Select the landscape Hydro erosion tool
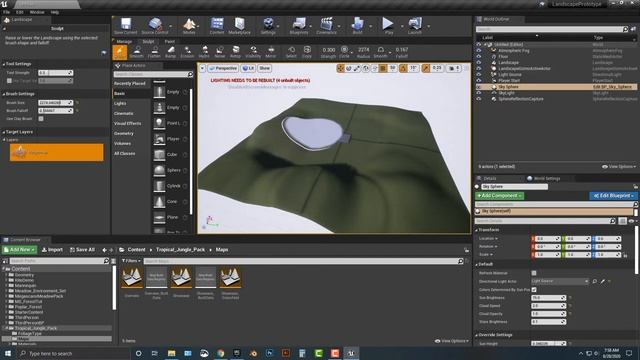This screenshot has width=640, height=360. click(x=204, y=52)
